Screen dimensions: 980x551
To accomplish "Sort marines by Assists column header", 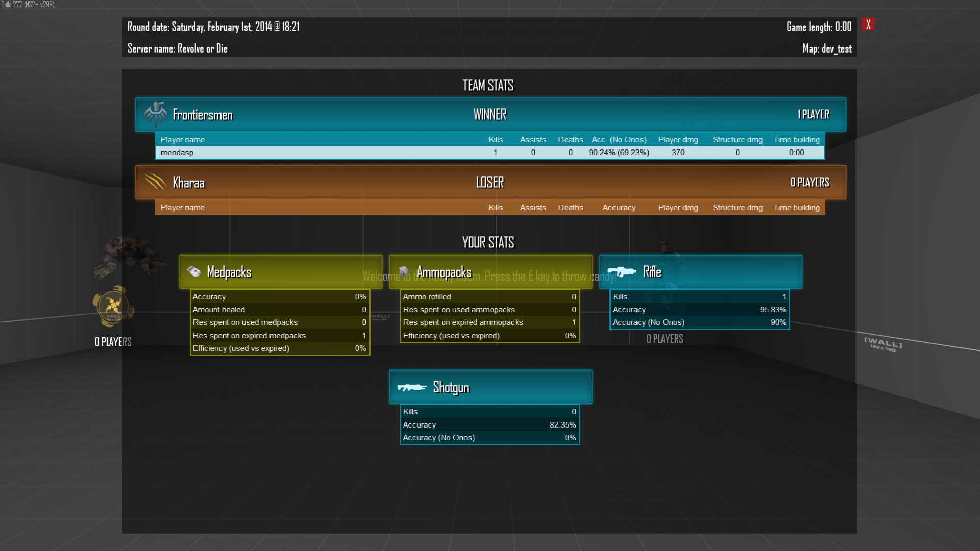I will tap(533, 140).
